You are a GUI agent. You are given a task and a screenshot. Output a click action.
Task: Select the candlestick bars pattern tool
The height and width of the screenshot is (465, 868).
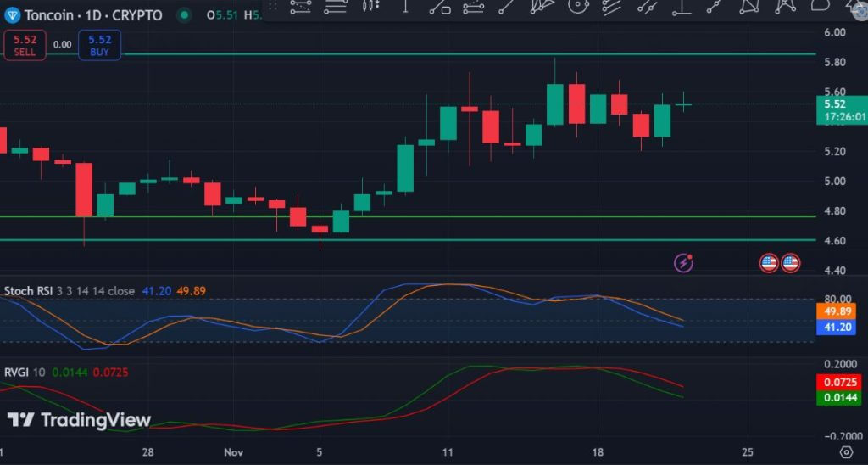tap(371, 6)
